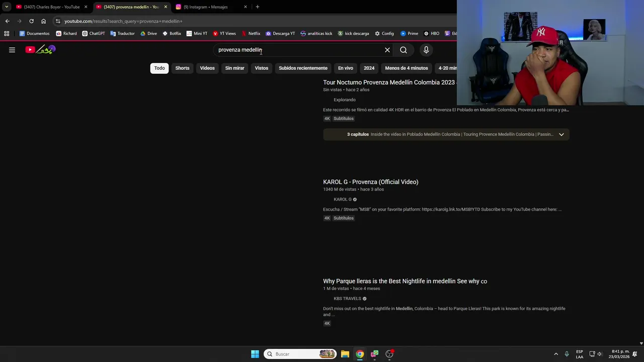Open the ChatGPT bookmark

[94, 34]
